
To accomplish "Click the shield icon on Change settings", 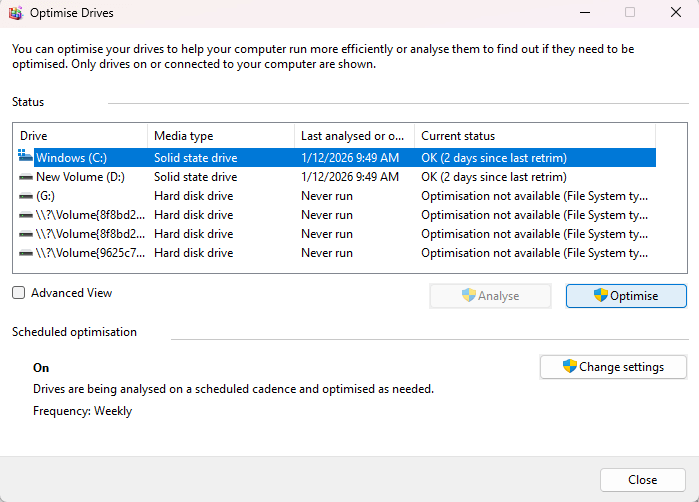I will click(570, 367).
